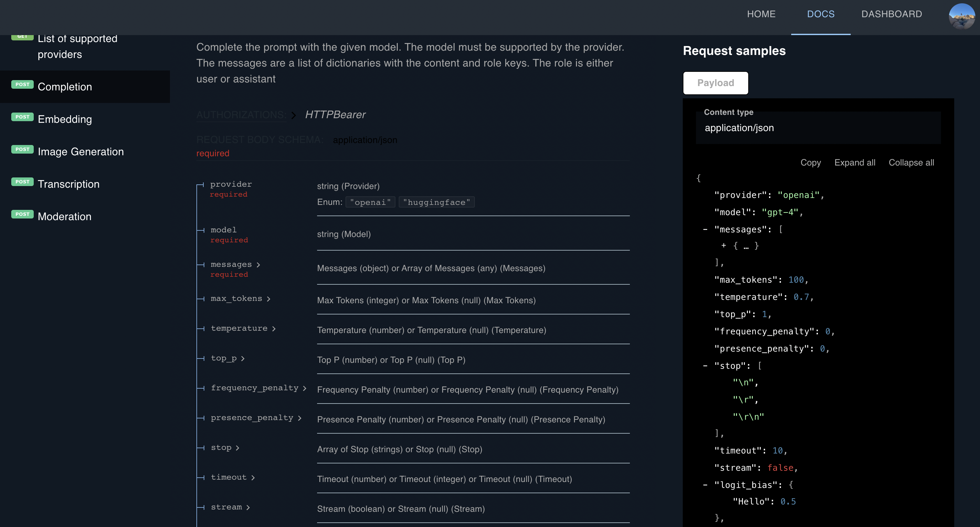Click the user avatar profile picture
The image size is (980, 527).
(x=961, y=16)
